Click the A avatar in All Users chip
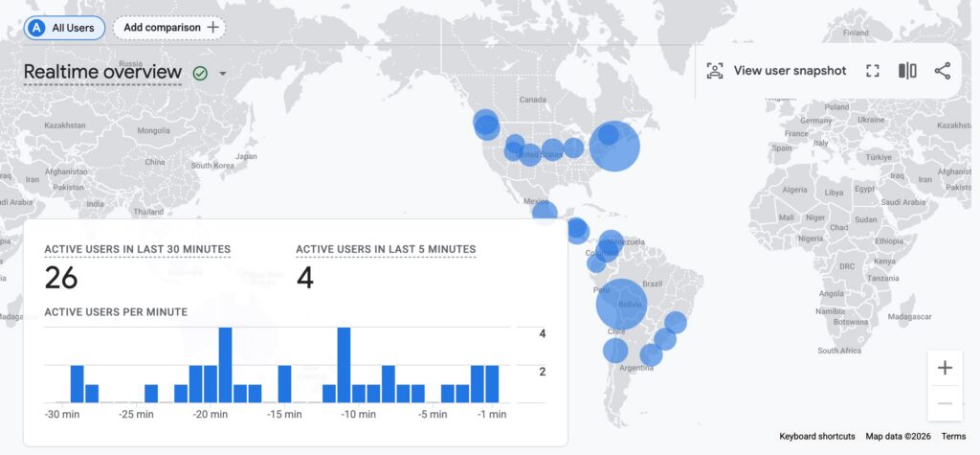This screenshot has height=455, width=980. click(x=37, y=28)
